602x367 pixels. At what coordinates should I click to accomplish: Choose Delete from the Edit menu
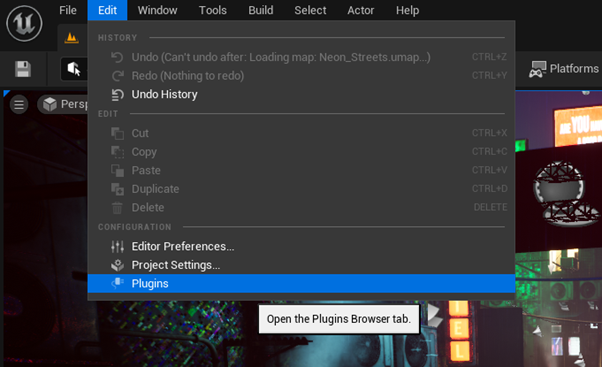click(x=301, y=207)
